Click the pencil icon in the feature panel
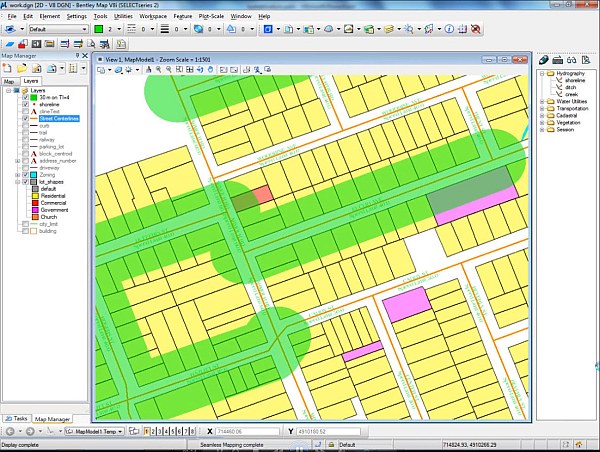The width and height of the screenshot is (600, 452). [544, 59]
